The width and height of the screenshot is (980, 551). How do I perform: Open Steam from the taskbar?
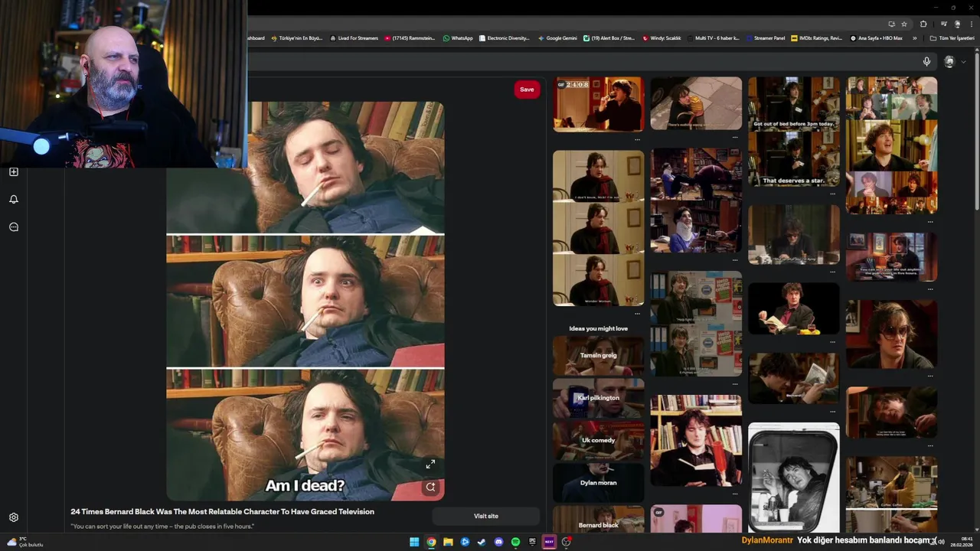click(x=482, y=542)
